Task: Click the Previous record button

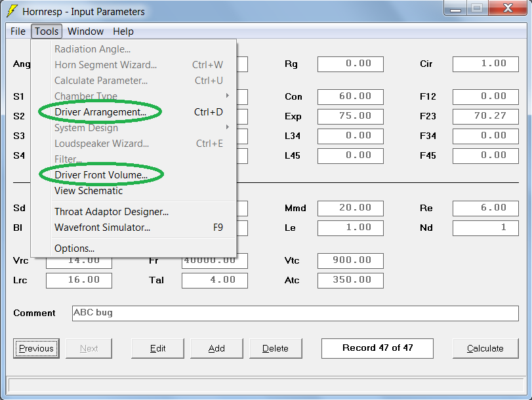Action: [36, 348]
